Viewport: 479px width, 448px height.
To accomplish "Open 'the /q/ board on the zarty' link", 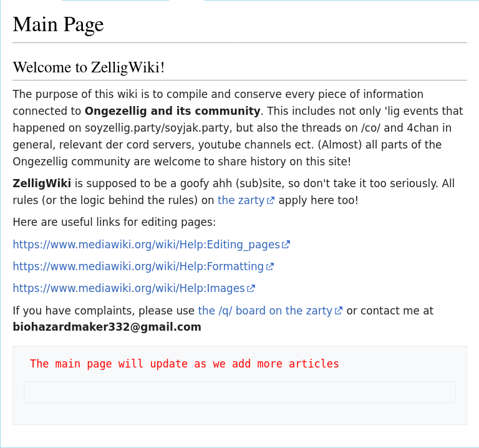I will (270, 311).
